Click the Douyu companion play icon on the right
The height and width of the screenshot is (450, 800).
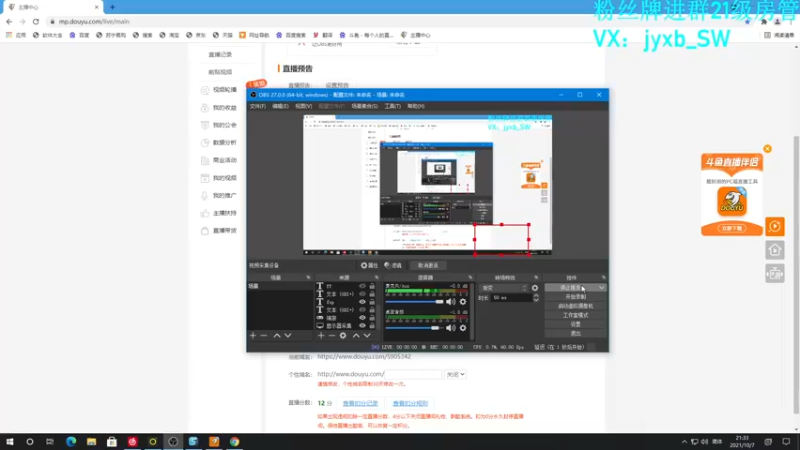pyautogui.click(x=774, y=227)
